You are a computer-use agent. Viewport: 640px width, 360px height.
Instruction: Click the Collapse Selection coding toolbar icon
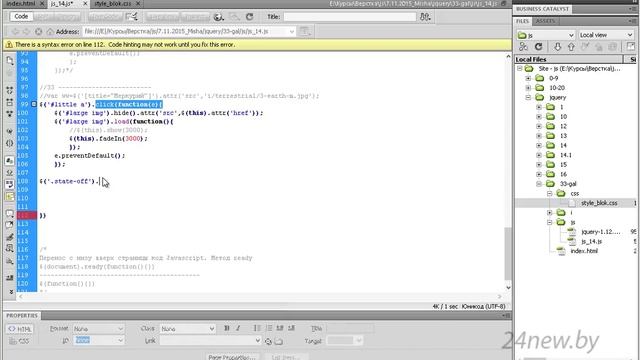(x=10, y=102)
